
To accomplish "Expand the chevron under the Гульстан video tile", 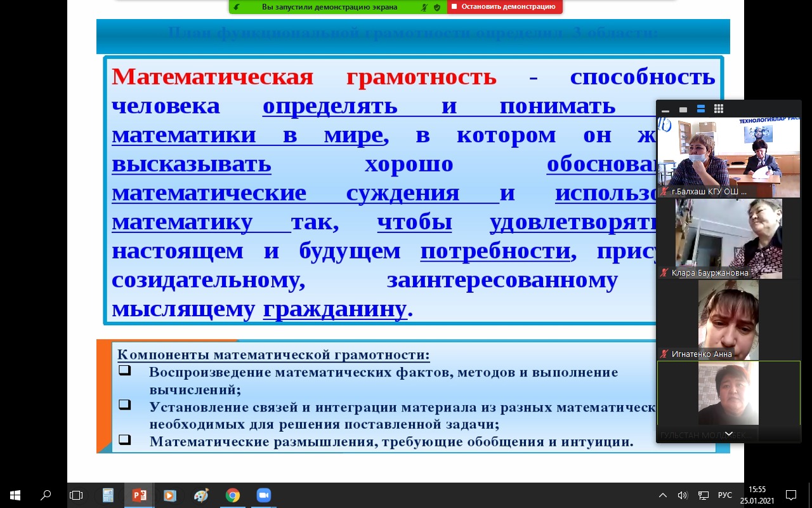I will click(729, 434).
